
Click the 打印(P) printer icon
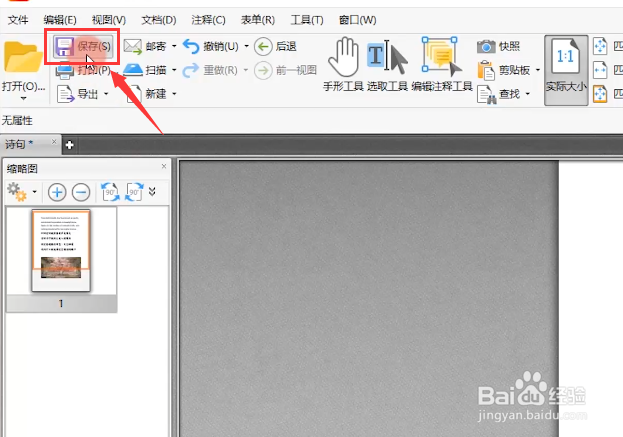(64, 71)
